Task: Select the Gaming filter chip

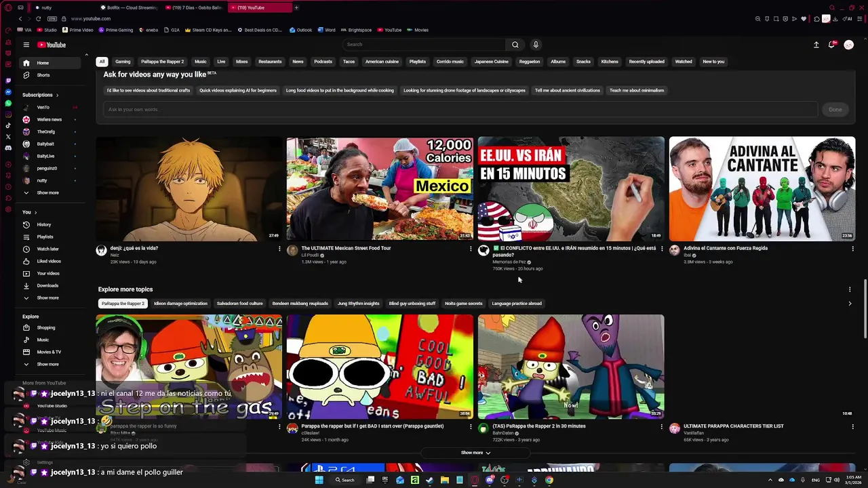Action: (123, 62)
